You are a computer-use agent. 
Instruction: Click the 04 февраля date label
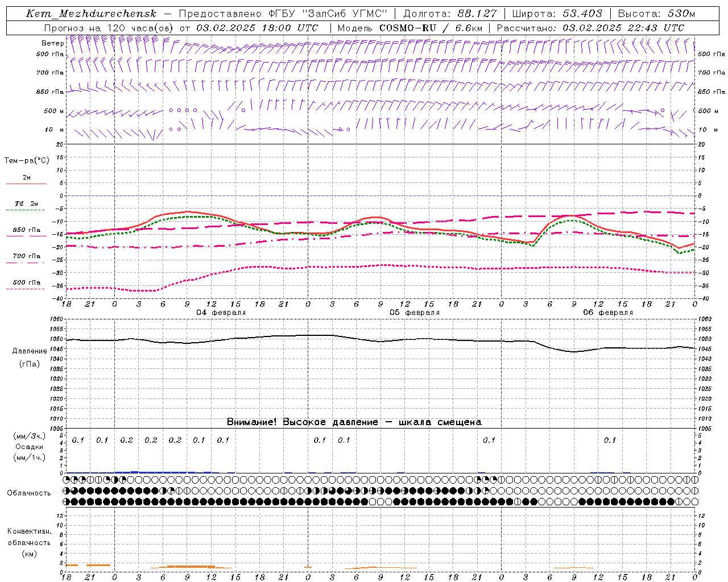221,313
